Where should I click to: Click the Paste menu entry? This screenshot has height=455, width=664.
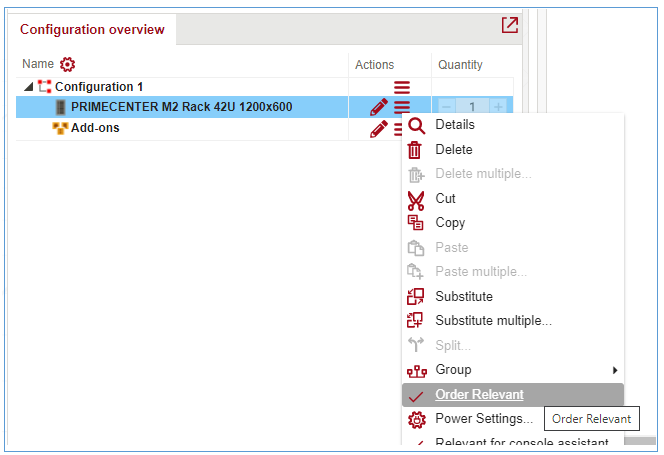513,248
